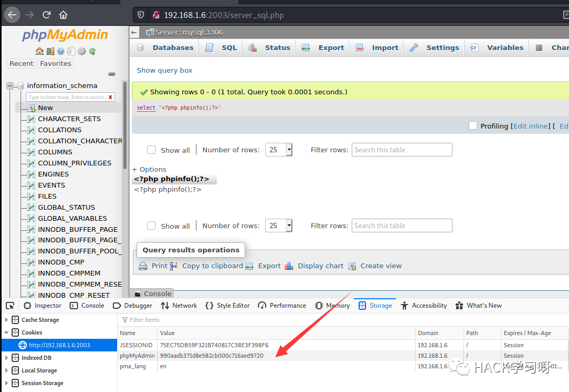This screenshot has width=569, height=392.
Task: Select the pma_lang cookie name
Action: (x=133, y=366)
